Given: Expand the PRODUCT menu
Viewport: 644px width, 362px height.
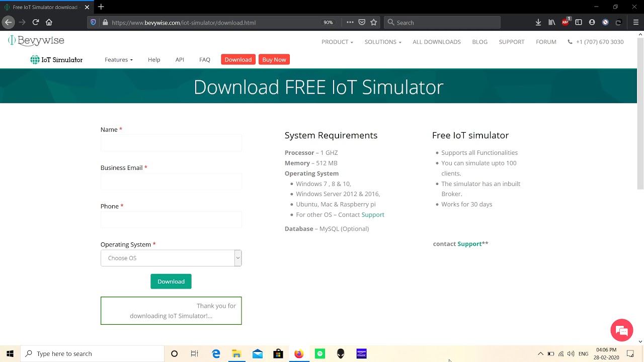Looking at the screenshot, I should click(x=337, y=42).
